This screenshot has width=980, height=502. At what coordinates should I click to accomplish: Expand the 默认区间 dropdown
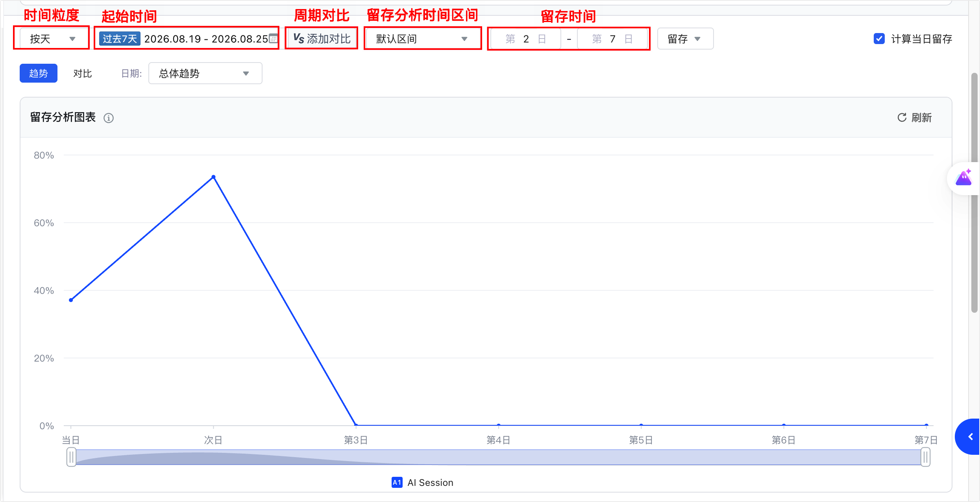(423, 39)
